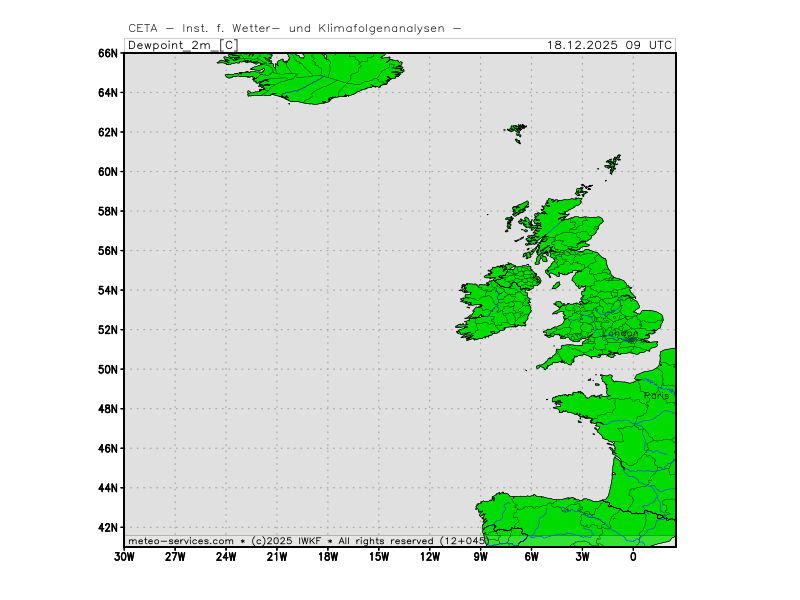This screenshot has width=800, height=600.
Task: Click the 0 longitude axis label
Action: click(x=633, y=557)
